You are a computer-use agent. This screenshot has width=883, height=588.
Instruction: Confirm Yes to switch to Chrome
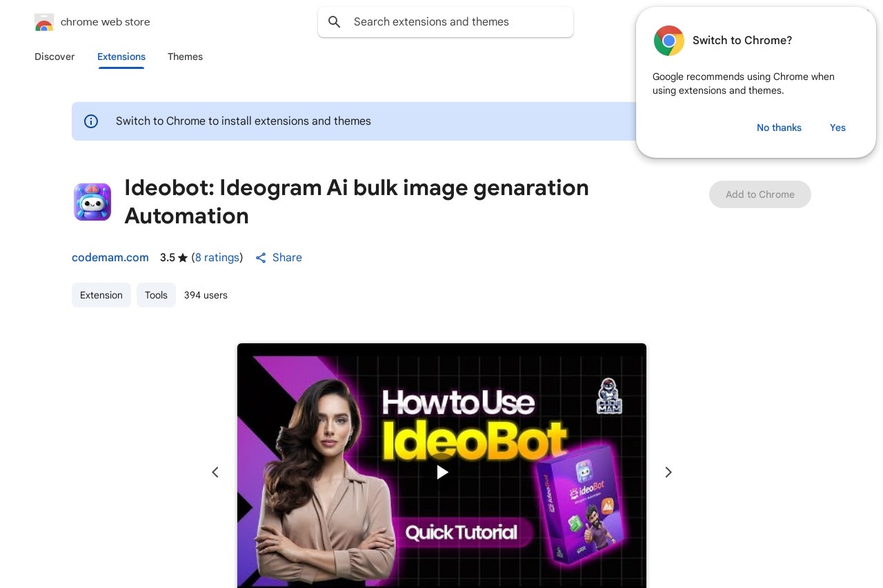[x=837, y=128]
